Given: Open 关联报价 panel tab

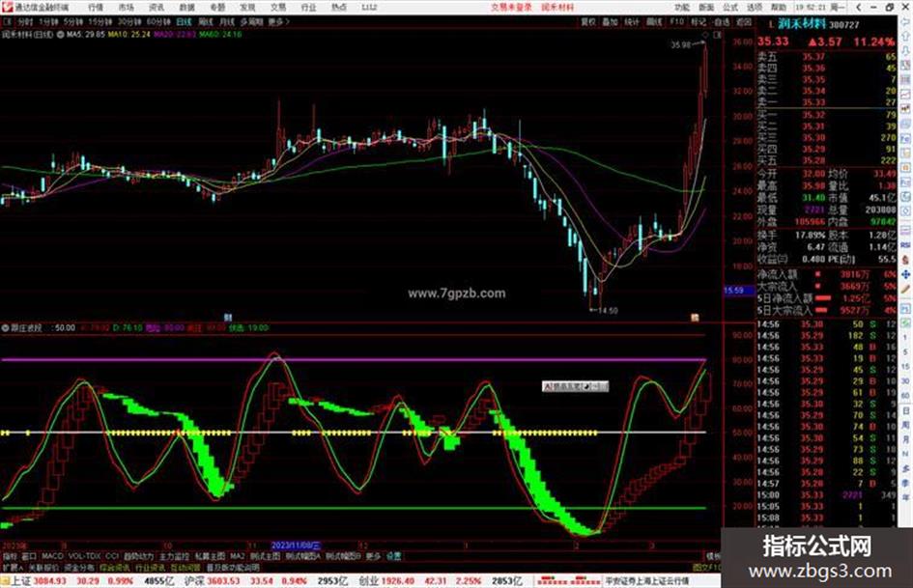Looking at the screenshot, I should pyautogui.click(x=43, y=567).
